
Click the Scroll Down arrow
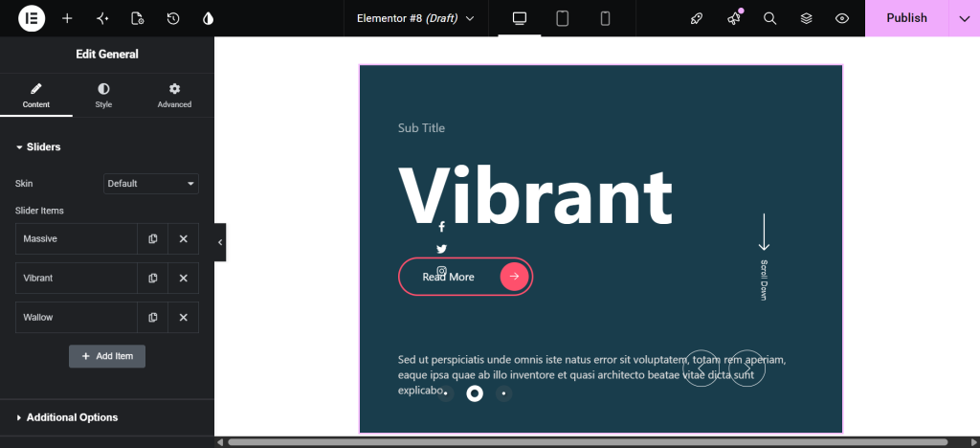point(764,233)
